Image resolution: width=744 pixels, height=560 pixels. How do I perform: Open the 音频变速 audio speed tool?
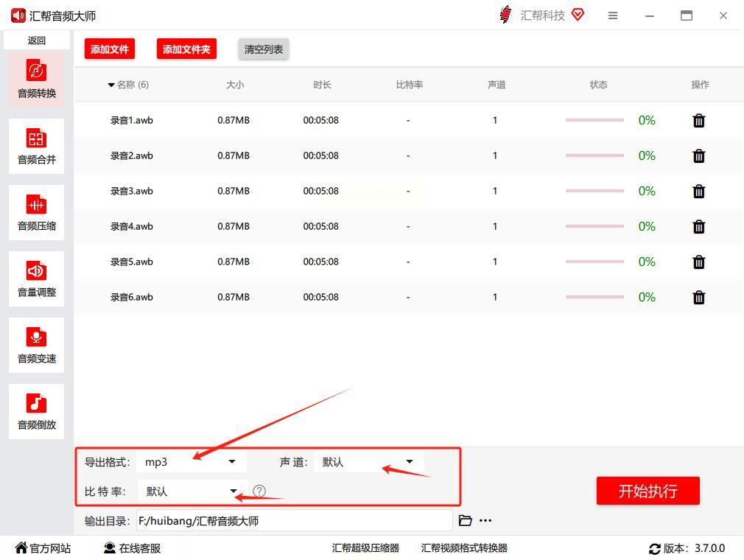pyautogui.click(x=37, y=345)
